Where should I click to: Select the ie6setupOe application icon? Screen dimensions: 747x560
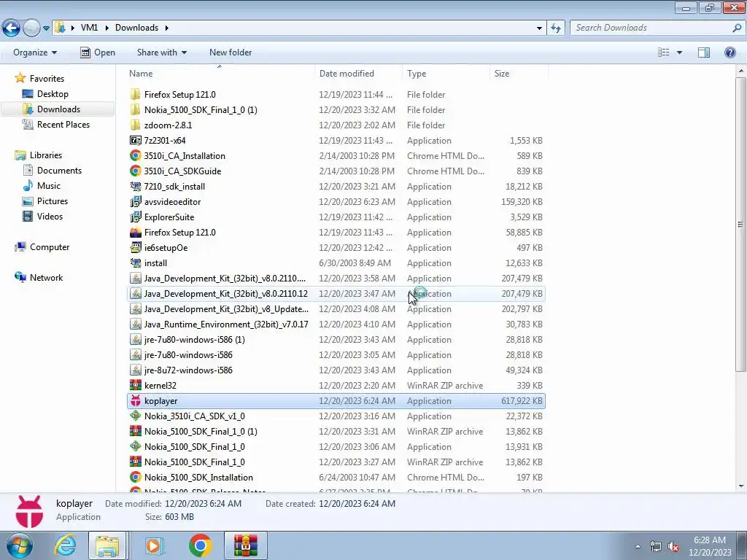point(135,248)
